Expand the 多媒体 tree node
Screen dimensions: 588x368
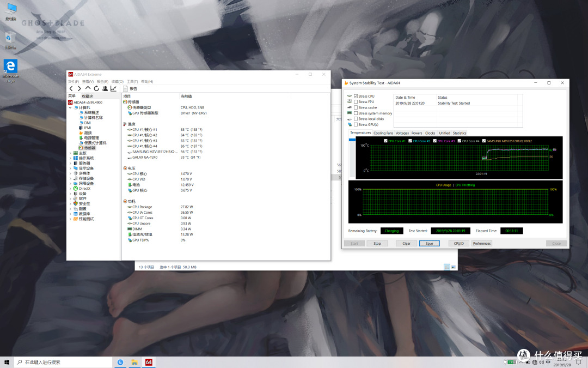pos(70,173)
